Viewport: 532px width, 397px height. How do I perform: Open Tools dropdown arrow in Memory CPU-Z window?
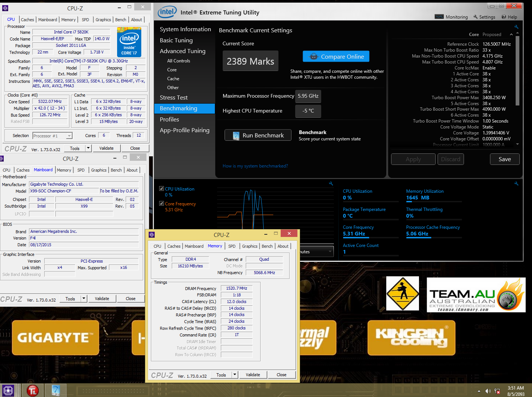235,375
